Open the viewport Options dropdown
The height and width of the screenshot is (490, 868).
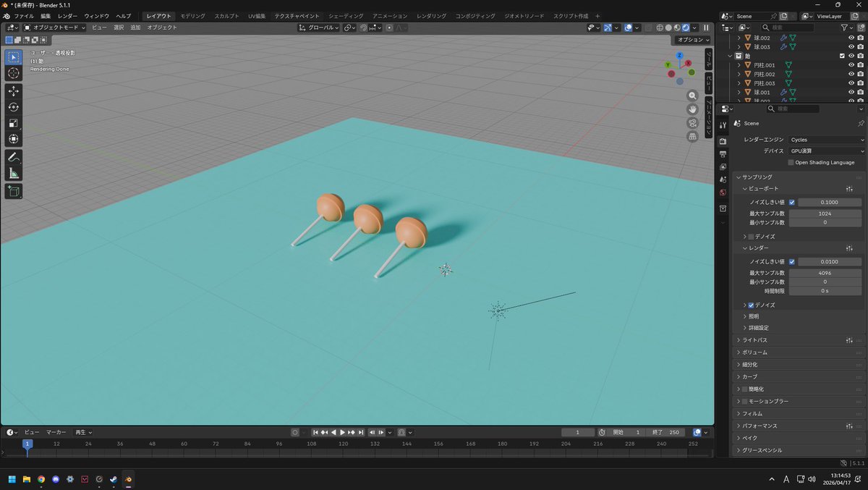coord(693,40)
